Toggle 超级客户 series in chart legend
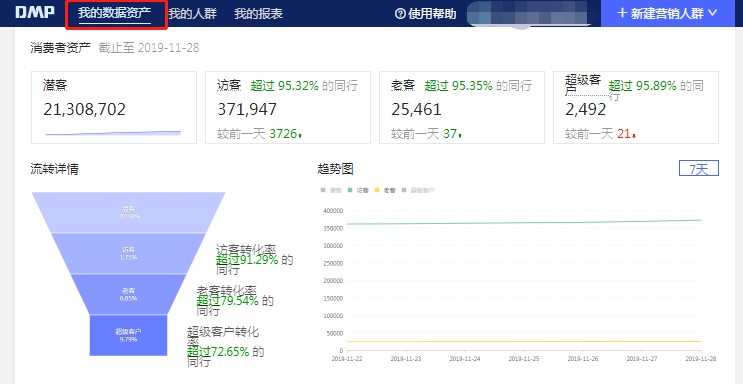The image size is (743, 384). (418, 190)
